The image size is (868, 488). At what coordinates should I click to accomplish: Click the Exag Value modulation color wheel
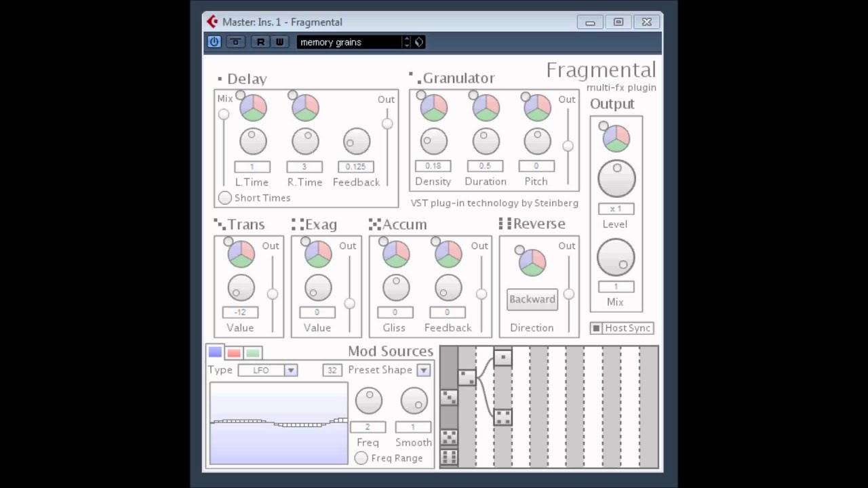click(x=318, y=253)
